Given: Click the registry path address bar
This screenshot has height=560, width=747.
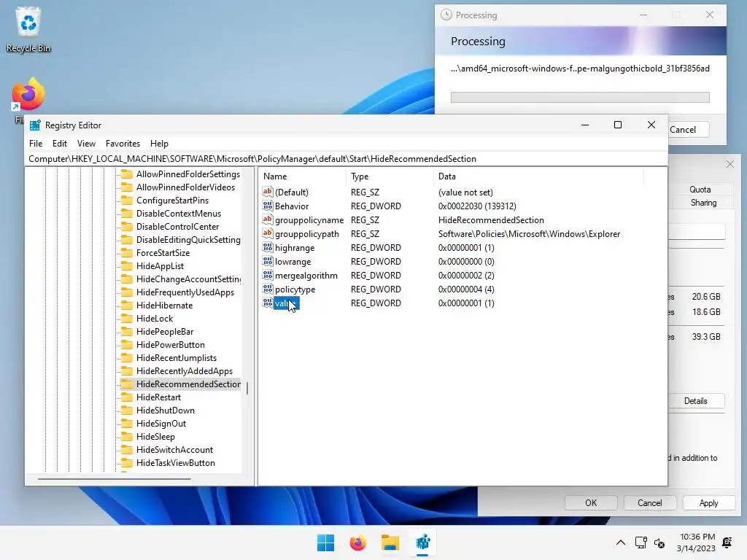Looking at the screenshot, I should coord(346,158).
